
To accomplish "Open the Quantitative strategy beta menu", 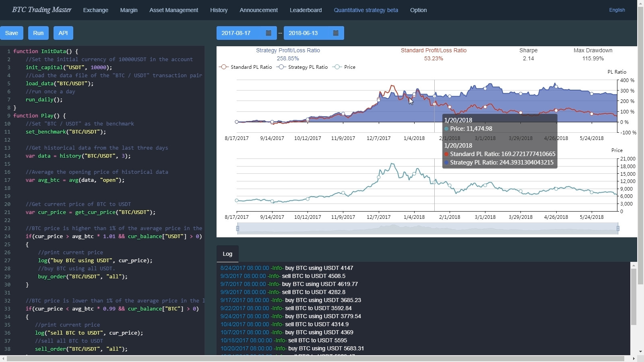I will point(366,10).
